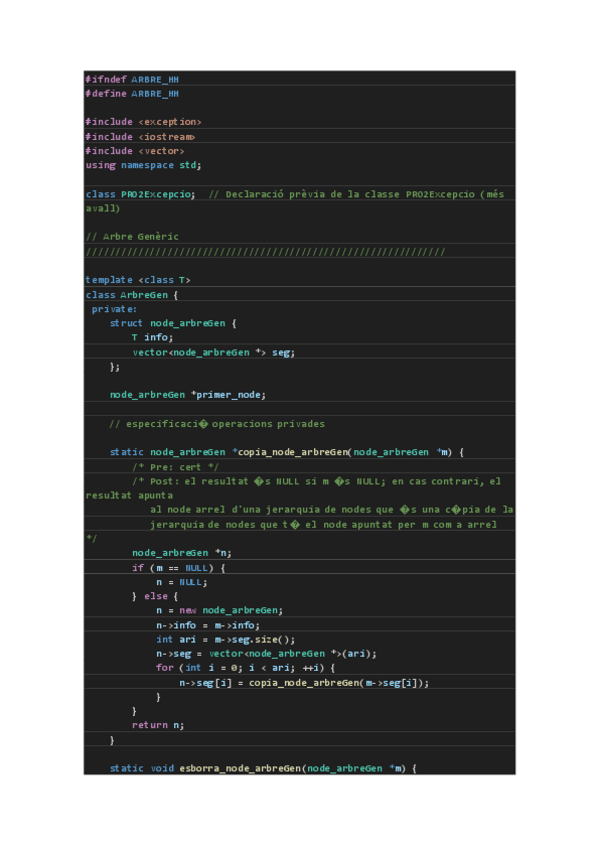
Task: Click the 'operacions privades' comment line
Action: click(x=217, y=424)
